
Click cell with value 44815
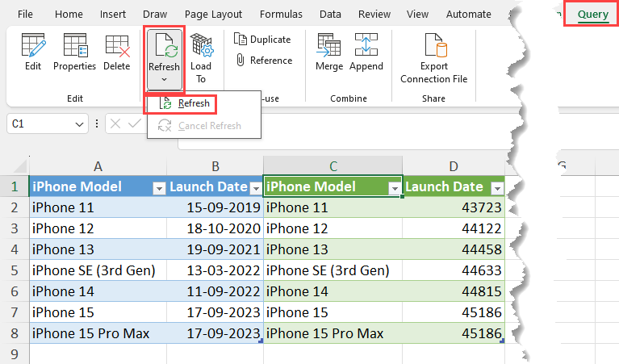click(x=454, y=291)
